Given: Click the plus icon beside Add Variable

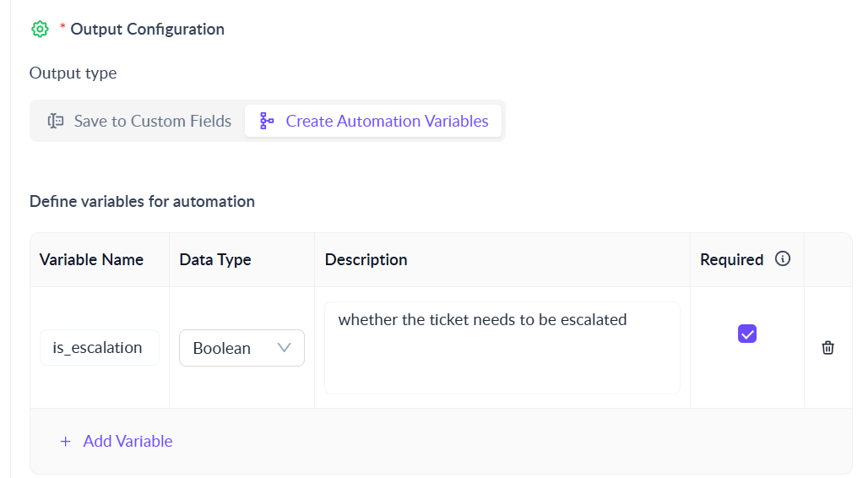Looking at the screenshot, I should pyautogui.click(x=65, y=442).
